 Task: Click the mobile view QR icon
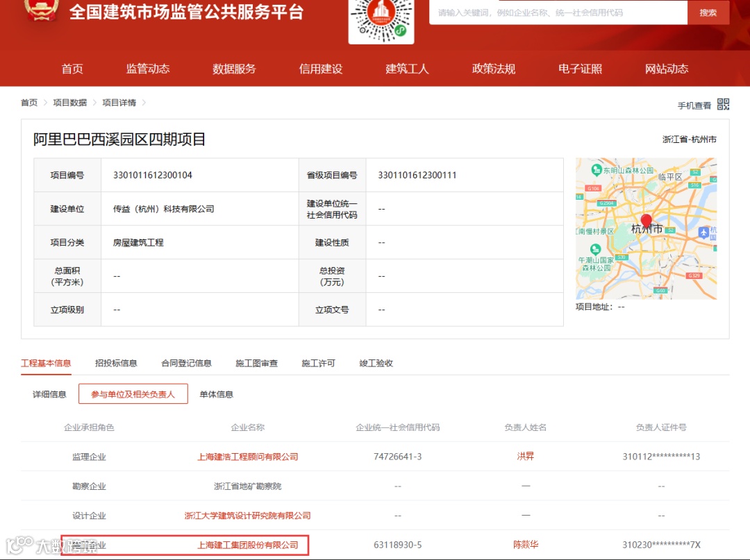[x=723, y=104]
